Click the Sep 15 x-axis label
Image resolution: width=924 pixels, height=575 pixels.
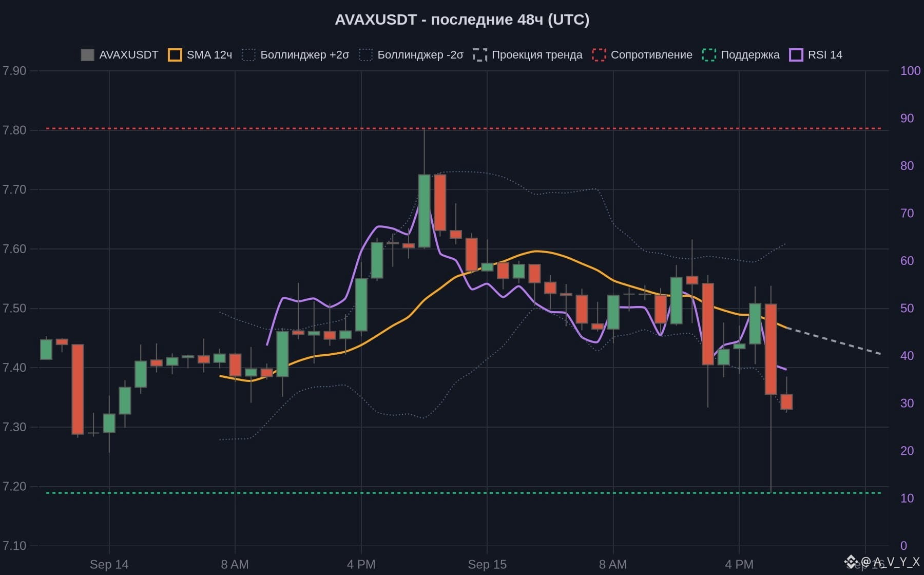[487, 565]
